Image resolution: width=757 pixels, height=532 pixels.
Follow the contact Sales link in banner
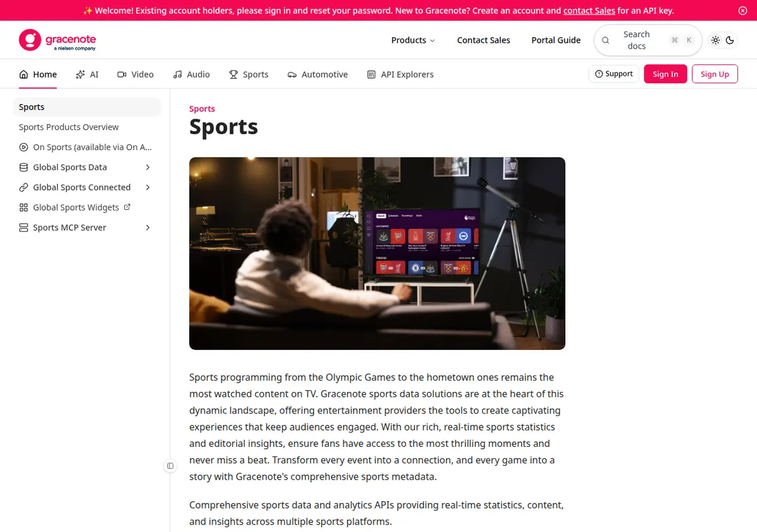click(589, 11)
